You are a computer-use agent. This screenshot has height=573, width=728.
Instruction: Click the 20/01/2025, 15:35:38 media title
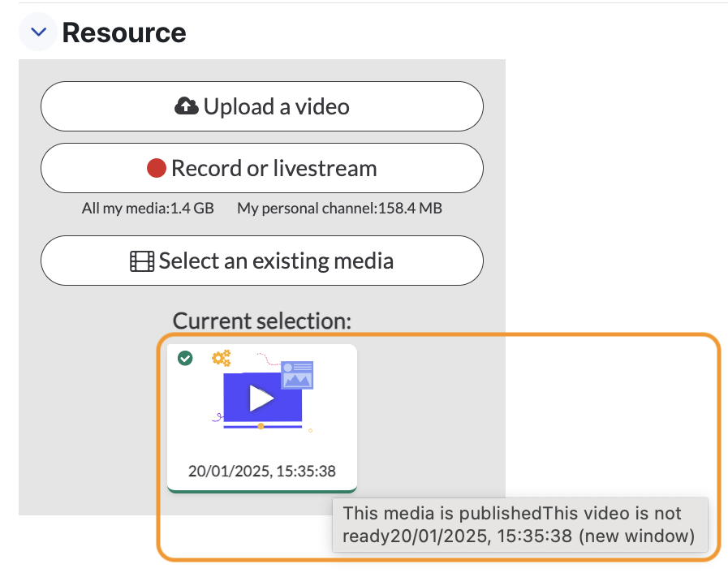coord(262,471)
